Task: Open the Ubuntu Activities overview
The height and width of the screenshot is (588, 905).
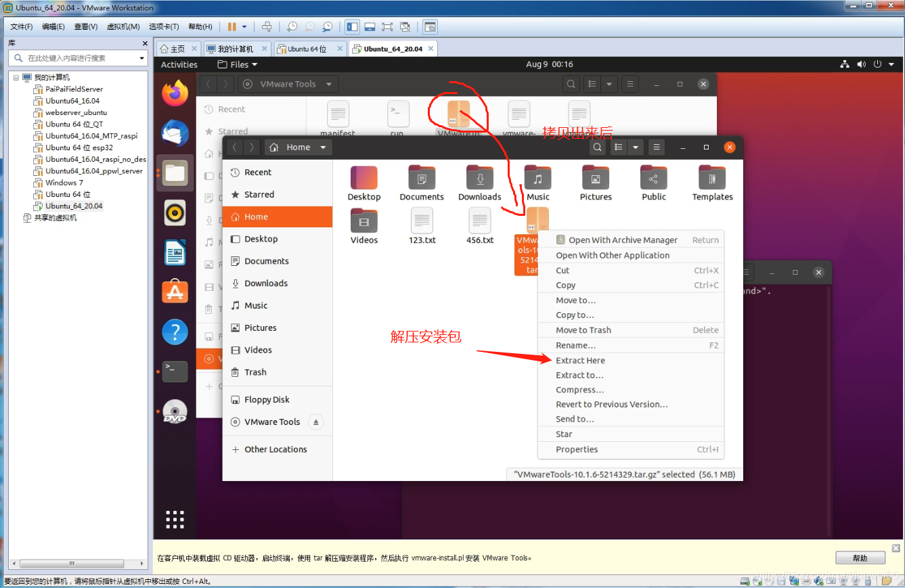Action: coord(179,65)
